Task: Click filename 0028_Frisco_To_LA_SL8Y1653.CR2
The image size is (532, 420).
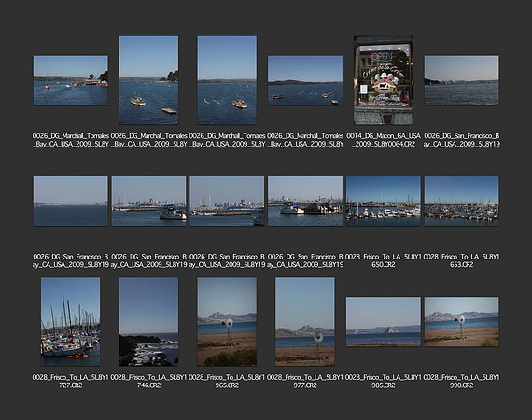Action: point(461,260)
